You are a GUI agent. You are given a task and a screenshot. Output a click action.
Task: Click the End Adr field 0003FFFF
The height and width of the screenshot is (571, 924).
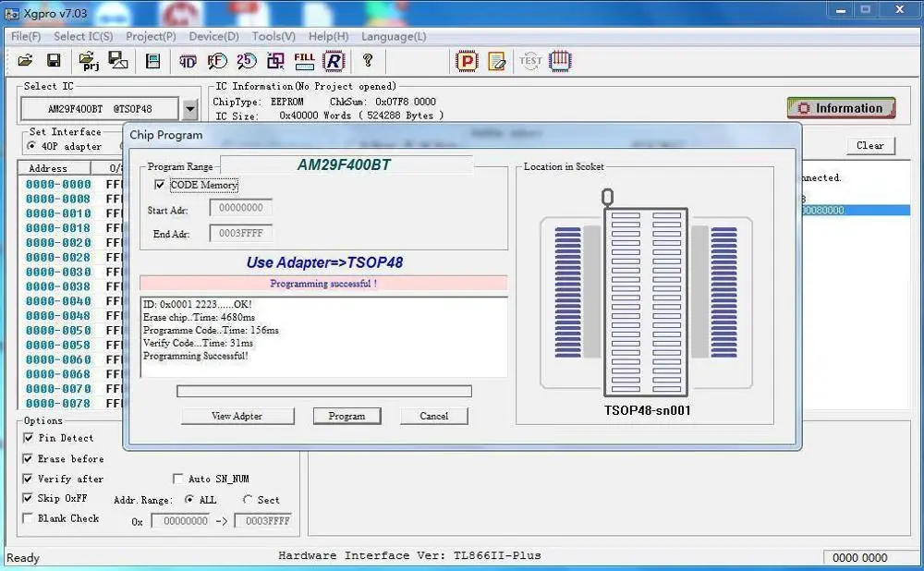[240, 234]
